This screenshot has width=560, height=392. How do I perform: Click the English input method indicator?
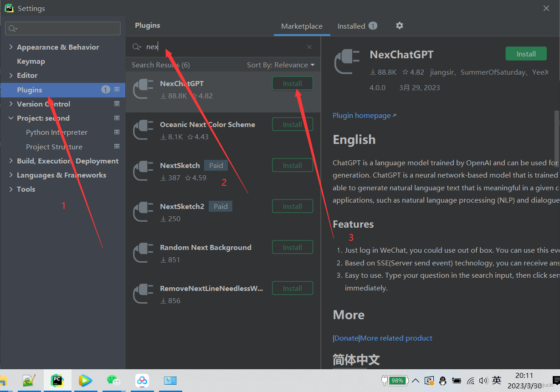click(497, 381)
